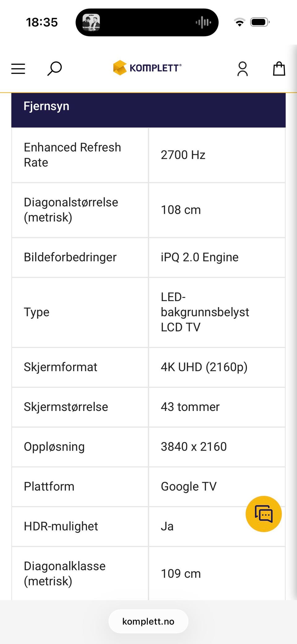Screen dimensions: 297x644
Task: Tap the podcast thumbnail in Dynamic Island
Action: [91, 22]
